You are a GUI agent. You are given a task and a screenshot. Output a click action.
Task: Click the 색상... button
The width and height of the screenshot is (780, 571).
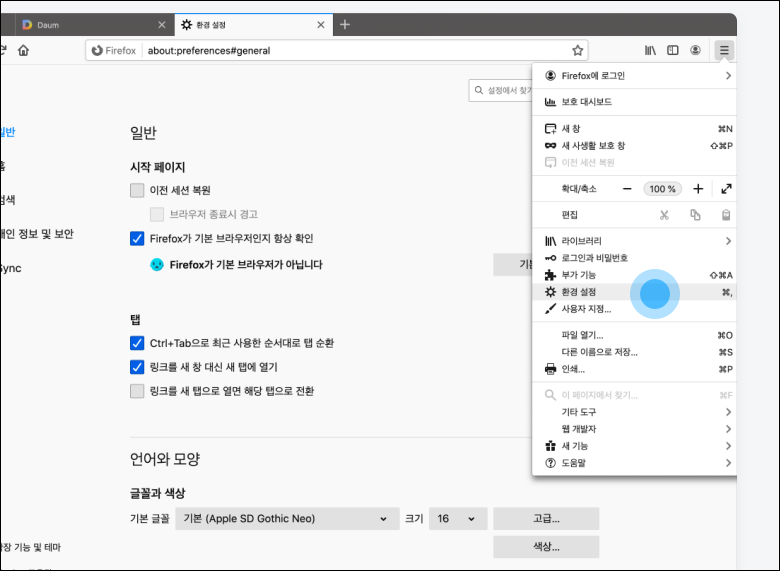pos(546,547)
